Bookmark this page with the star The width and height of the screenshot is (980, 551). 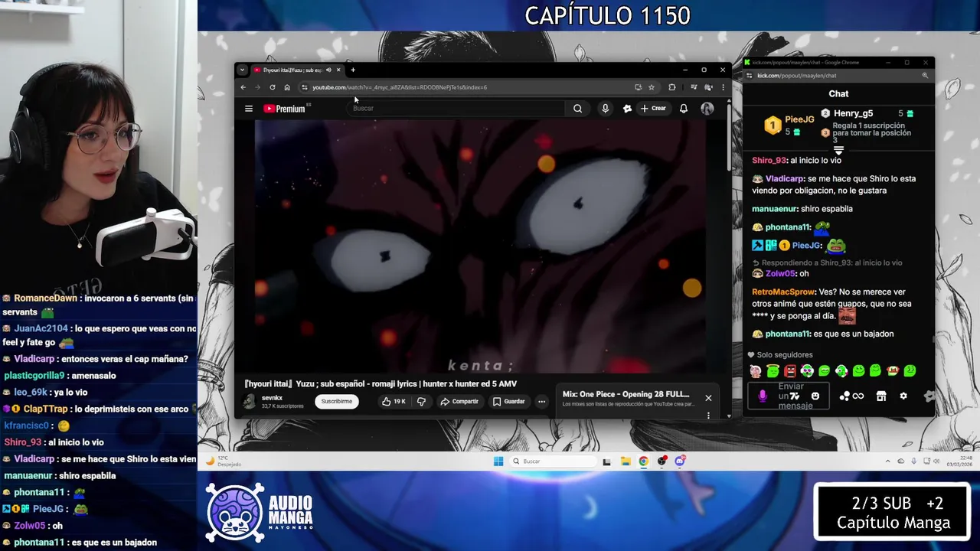[652, 87]
